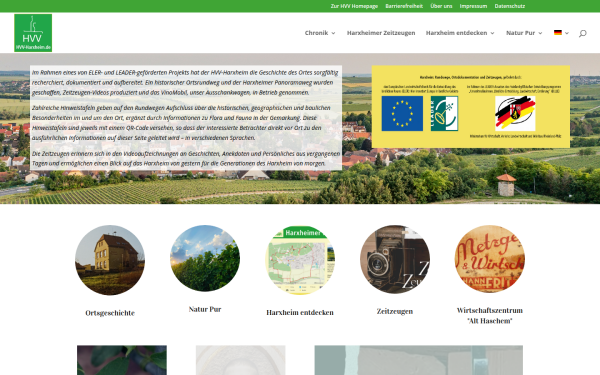This screenshot has width=600, height=375.
Task: Open the Ortsgeschichte house circle image
Action: click(110, 260)
